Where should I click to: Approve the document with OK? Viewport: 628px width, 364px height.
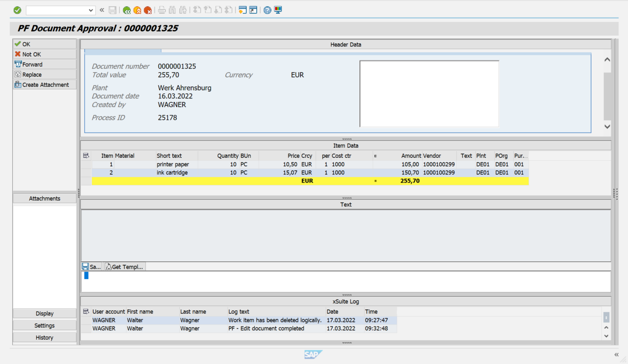pos(44,44)
